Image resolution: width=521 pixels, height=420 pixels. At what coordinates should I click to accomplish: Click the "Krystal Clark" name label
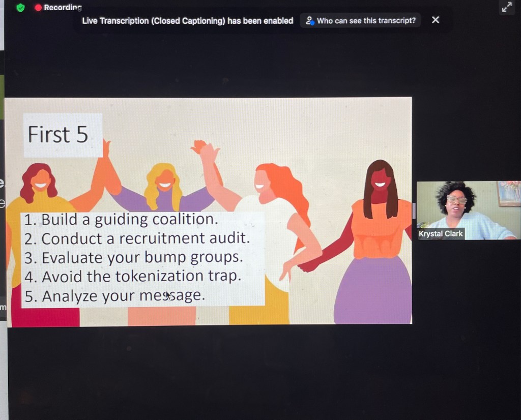point(441,234)
